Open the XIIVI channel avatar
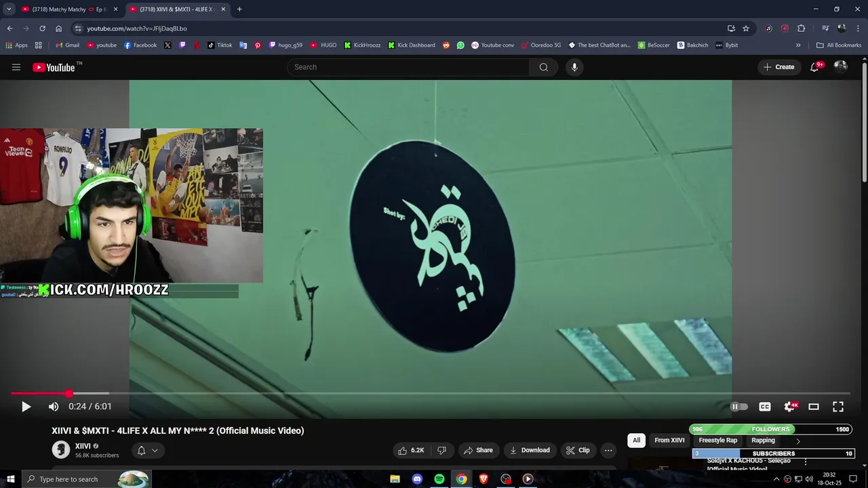 (x=61, y=449)
